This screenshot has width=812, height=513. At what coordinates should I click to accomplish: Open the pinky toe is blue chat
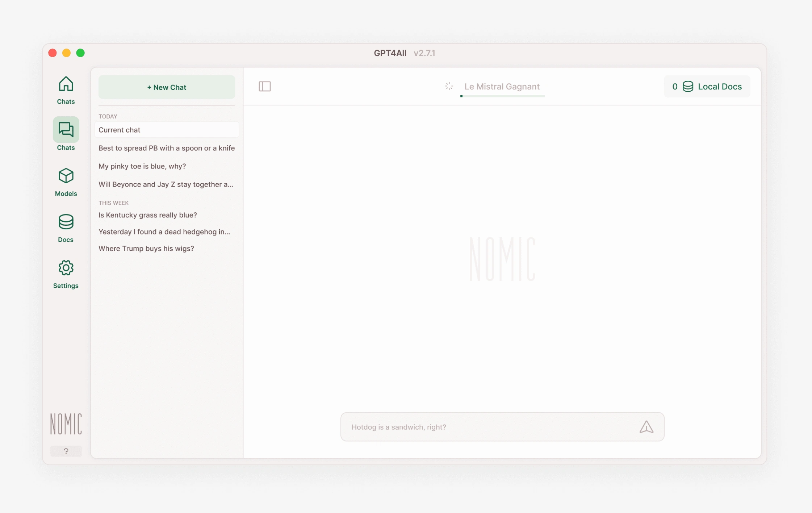(x=142, y=166)
